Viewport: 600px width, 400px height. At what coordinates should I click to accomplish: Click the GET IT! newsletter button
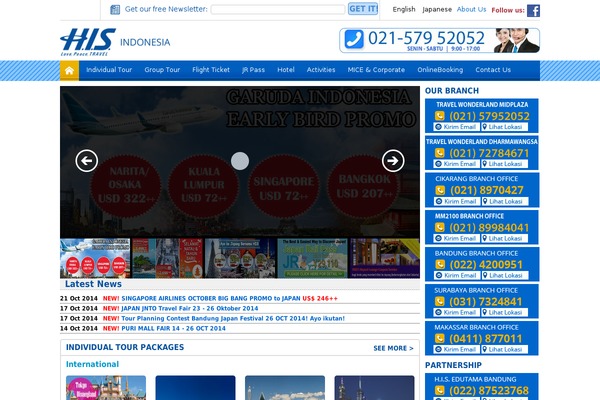coord(363,9)
